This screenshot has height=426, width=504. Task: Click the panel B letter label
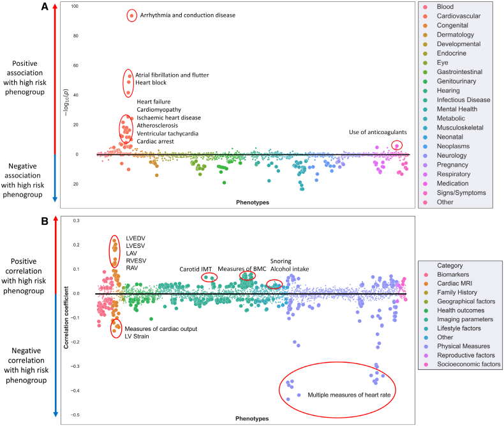(x=45, y=221)
